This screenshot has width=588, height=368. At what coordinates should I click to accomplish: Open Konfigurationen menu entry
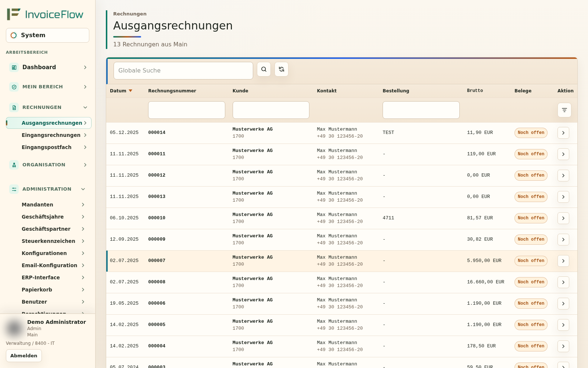click(49, 253)
